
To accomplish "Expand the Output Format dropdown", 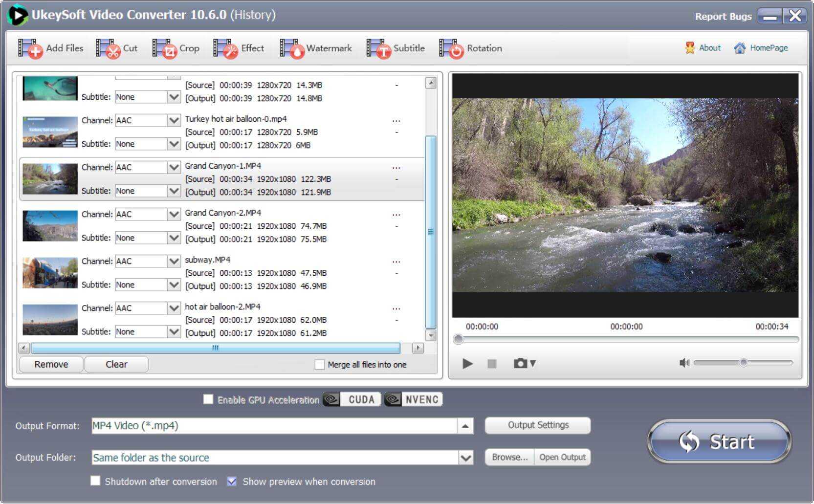I will pyautogui.click(x=465, y=426).
